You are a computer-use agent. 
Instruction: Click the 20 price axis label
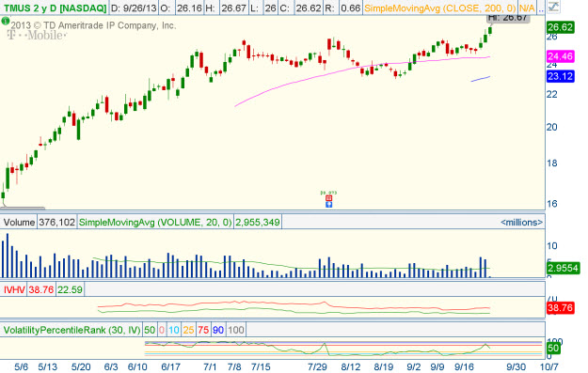pos(551,128)
